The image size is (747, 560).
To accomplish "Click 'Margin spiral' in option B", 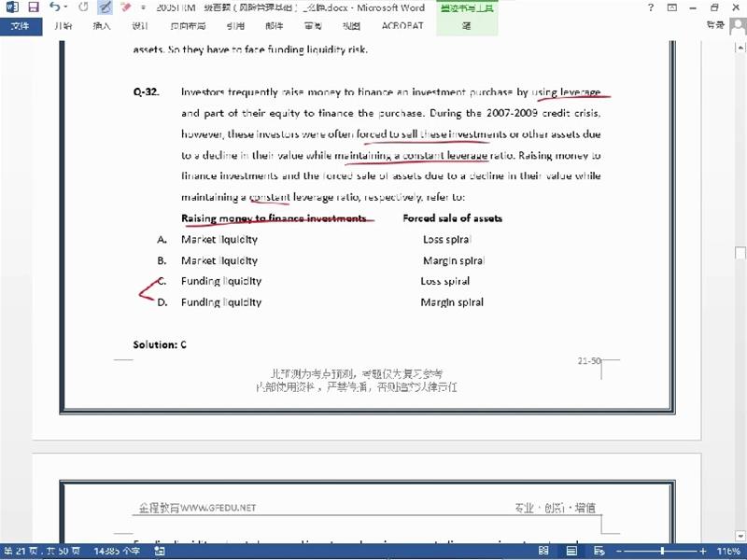I will pos(454,260).
